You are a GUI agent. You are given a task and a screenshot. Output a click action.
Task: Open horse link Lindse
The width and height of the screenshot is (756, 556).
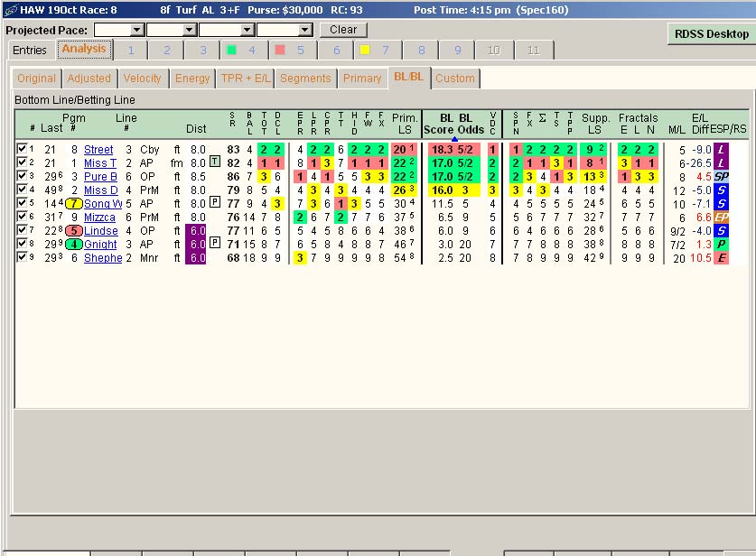(101, 231)
